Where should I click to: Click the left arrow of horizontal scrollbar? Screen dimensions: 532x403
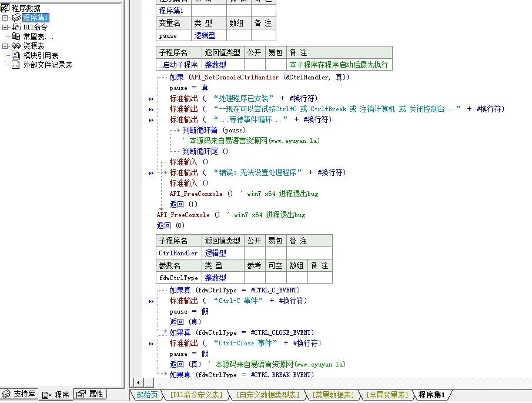(x=138, y=382)
